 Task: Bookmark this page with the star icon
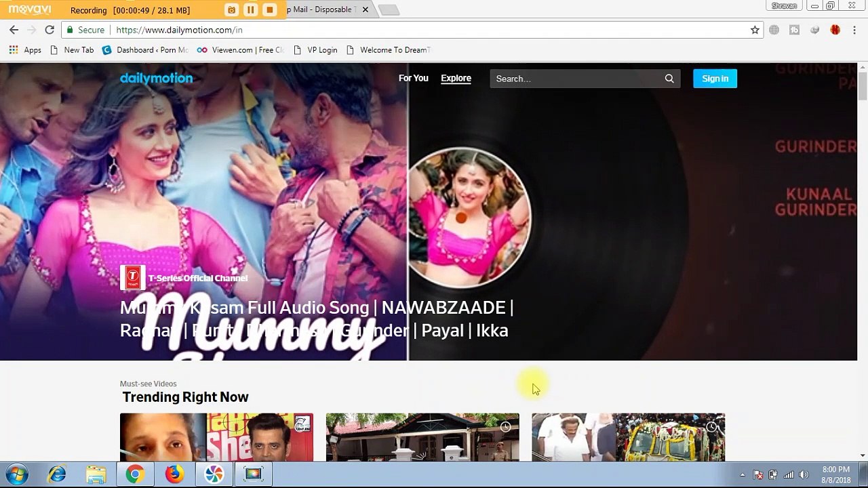tap(755, 30)
